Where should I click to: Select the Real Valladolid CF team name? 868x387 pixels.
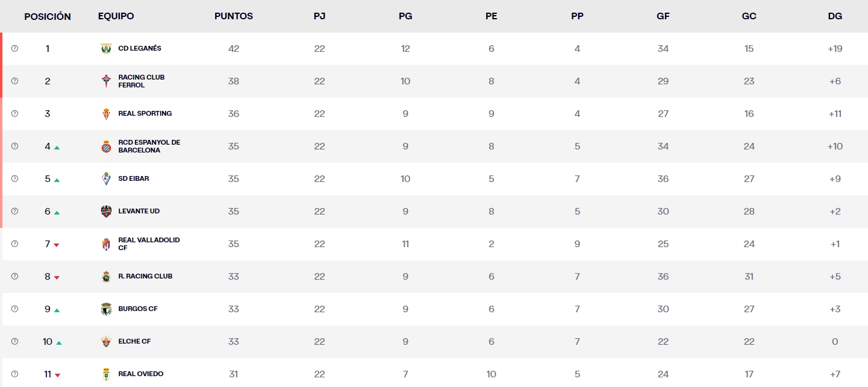(148, 244)
